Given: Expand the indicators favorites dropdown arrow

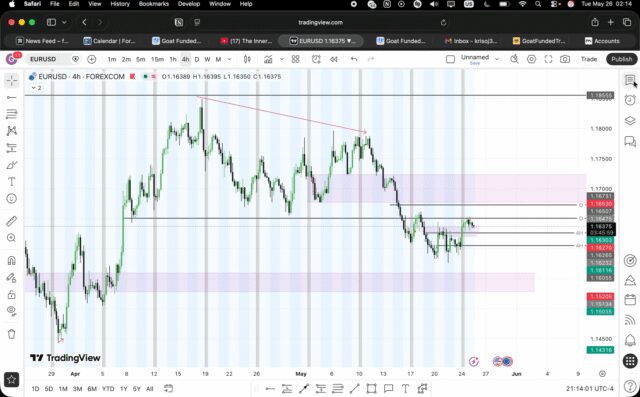Looking at the screenshot, I should [282, 59].
